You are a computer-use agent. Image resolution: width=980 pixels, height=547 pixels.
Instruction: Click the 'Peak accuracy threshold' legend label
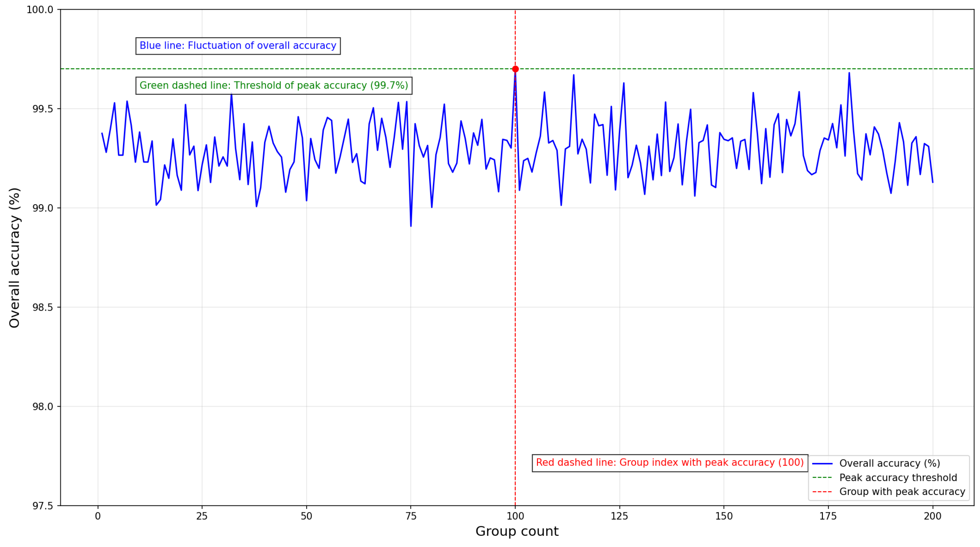point(898,477)
